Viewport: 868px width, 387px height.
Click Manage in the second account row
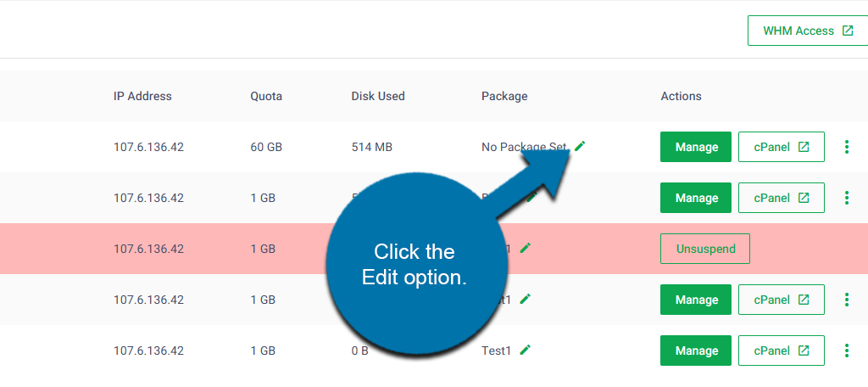pyautogui.click(x=696, y=198)
